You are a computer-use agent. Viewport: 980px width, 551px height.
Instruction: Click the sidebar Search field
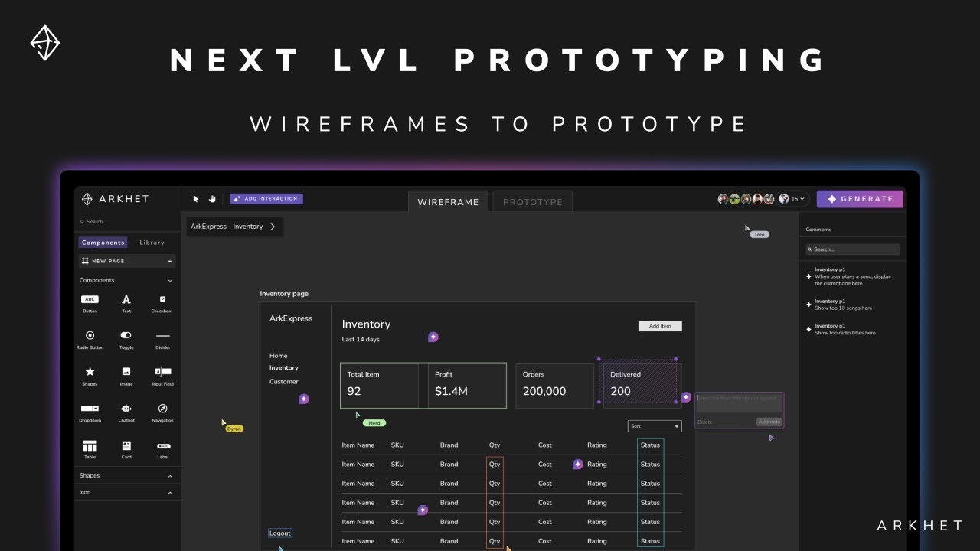point(126,222)
